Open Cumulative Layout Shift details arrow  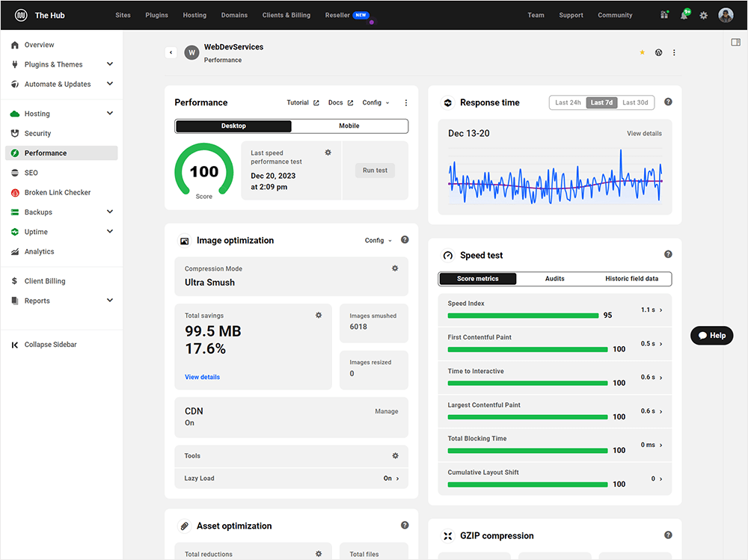pos(660,479)
